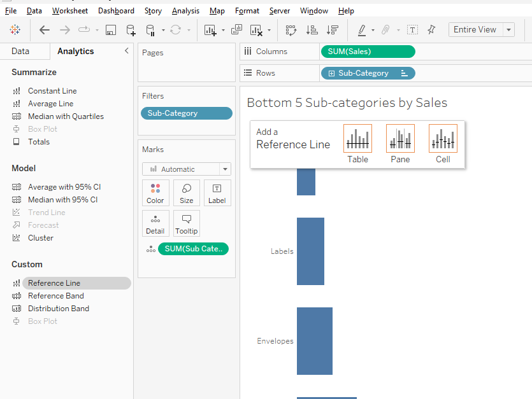Click the Run update refresh icon
This screenshot has width=532, height=399.
(175, 30)
